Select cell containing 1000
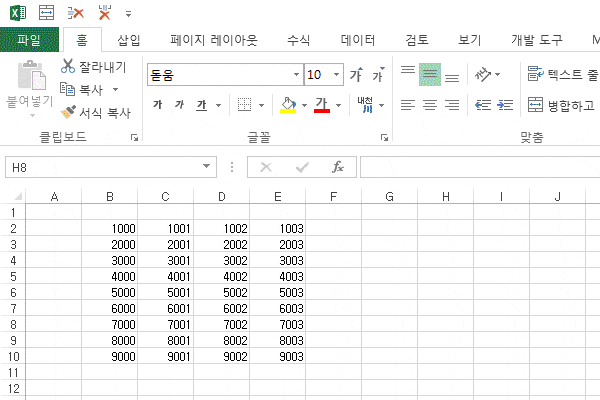 pyautogui.click(x=109, y=228)
